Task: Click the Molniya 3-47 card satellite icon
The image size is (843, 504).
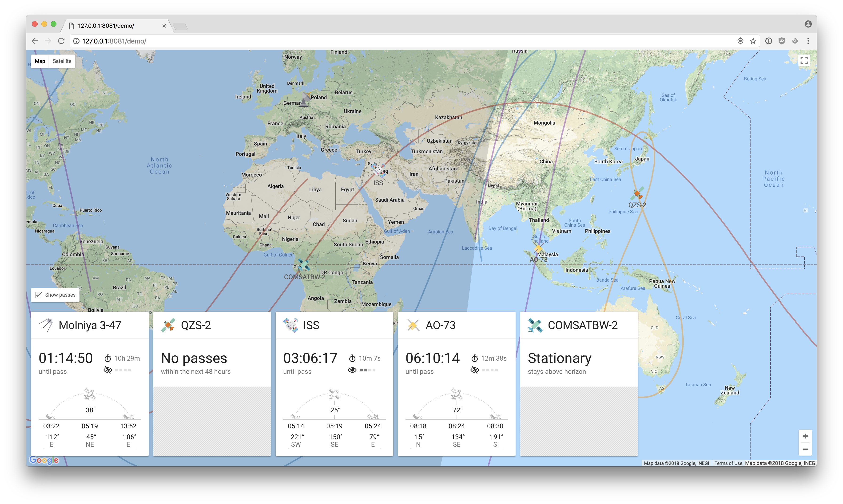Action: pyautogui.click(x=46, y=325)
